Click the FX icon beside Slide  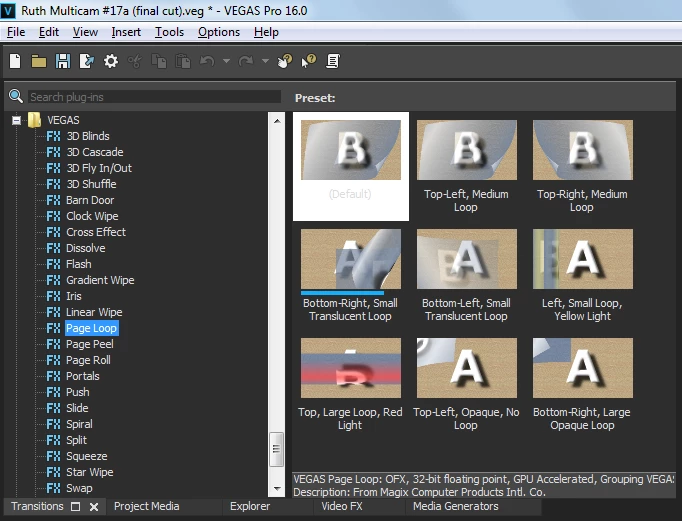(x=53, y=408)
